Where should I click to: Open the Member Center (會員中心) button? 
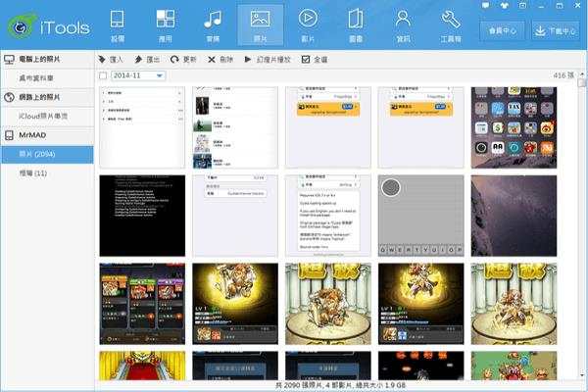(x=503, y=30)
